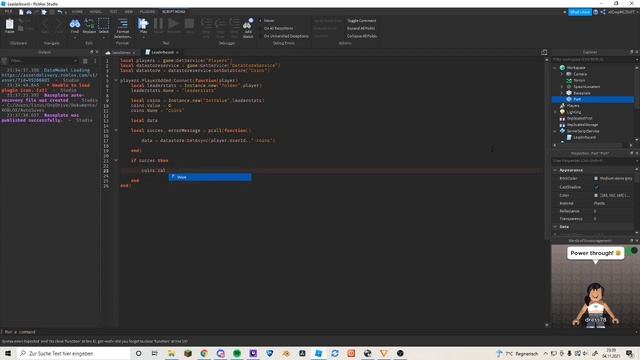
Task: Click the weather widget in taskbar
Action: click(x=517, y=353)
